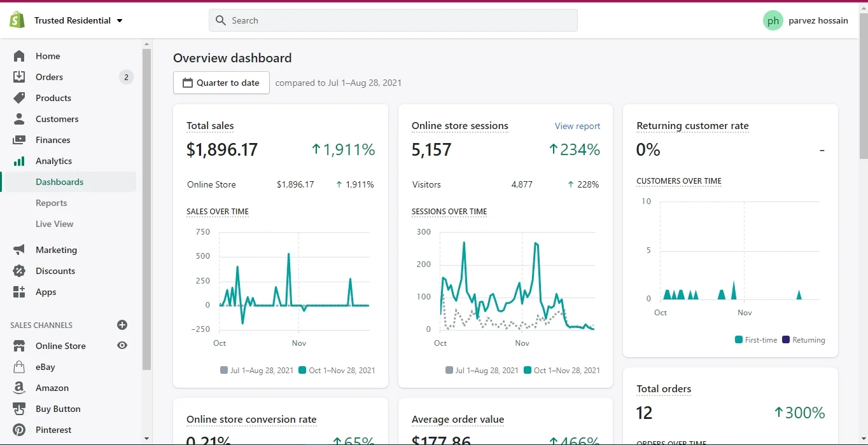868x445 pixels.
Task: Click the Pinterest channel icon
Action: tap(19, 430)
